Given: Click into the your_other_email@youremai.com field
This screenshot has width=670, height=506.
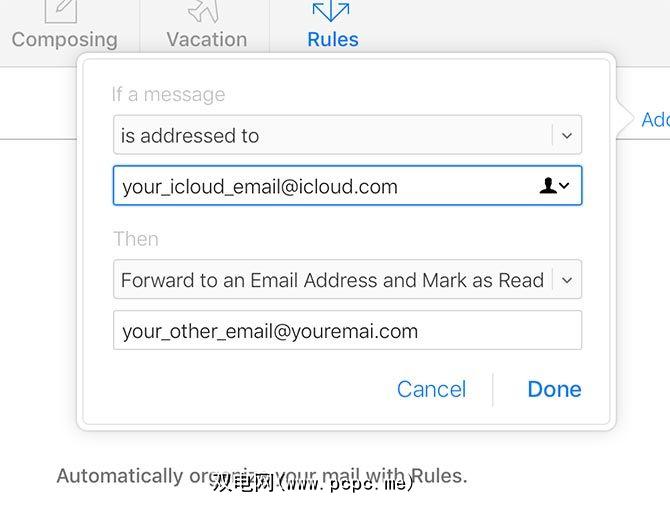Looking at the screenshot, I should coord(346,331).
